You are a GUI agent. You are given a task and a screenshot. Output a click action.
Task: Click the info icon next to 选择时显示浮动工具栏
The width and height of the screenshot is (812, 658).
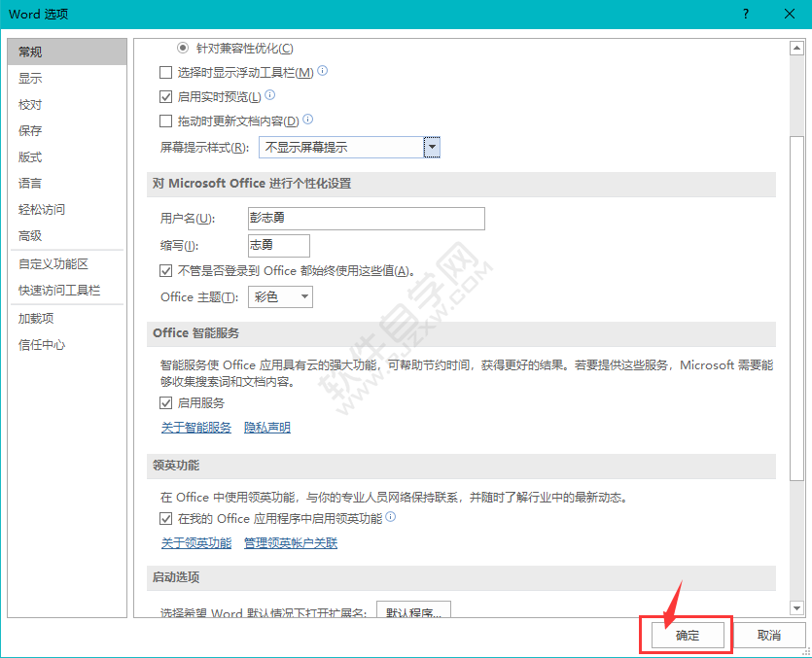pyautogui.click(x=321, y=71)
